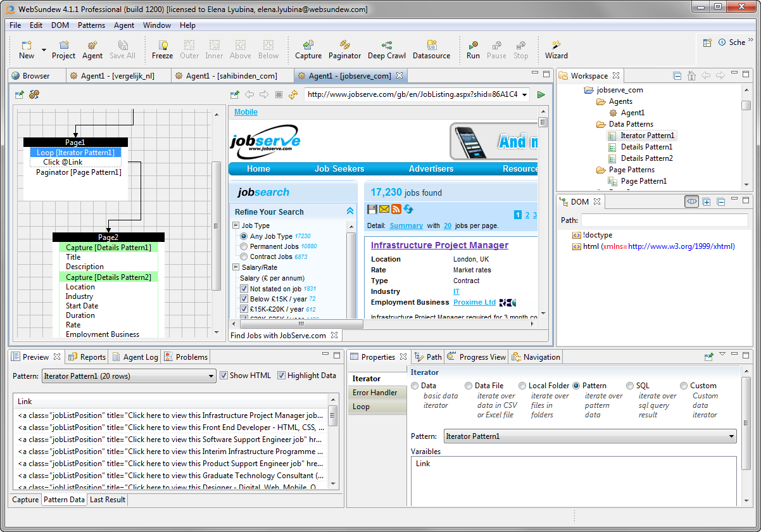Click the New toolbar icon

[x=27, y=45]
